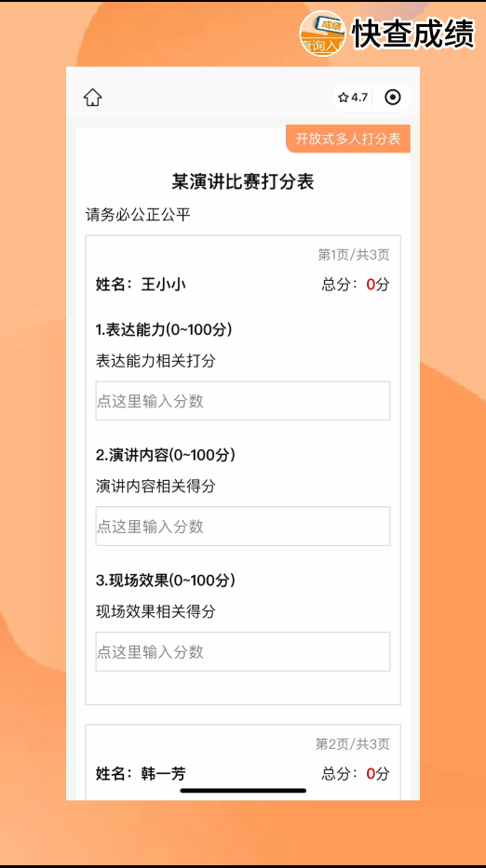The height and width of the screenshot is (868, 486).
Task: Click the 第1页/共3页 page indicator
Action: point(354,255)
